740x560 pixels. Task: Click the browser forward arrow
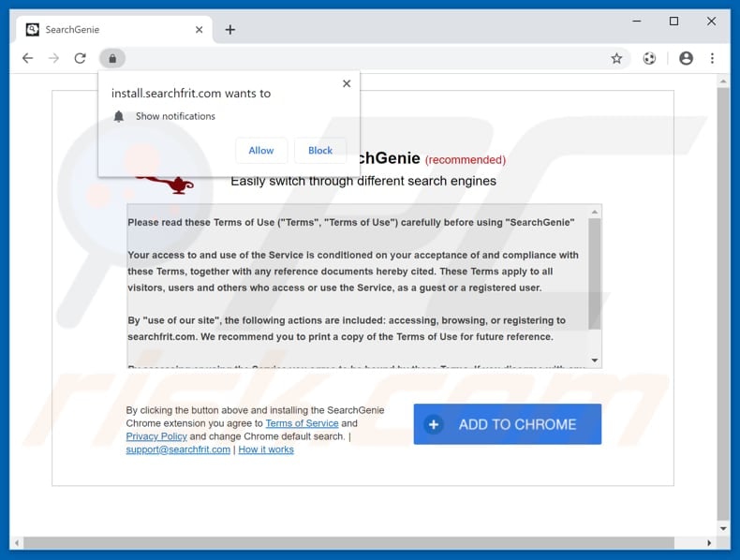point(53,58)
